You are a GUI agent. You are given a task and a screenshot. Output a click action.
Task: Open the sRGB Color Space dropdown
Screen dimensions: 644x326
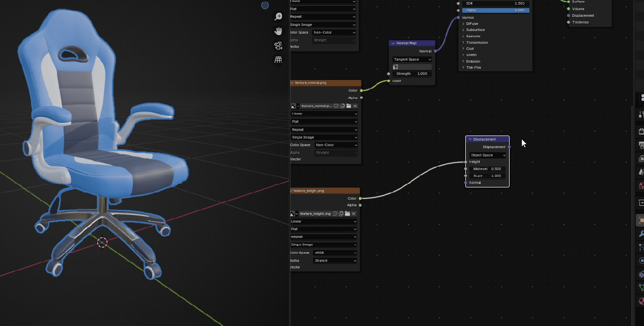coord(335,253)
